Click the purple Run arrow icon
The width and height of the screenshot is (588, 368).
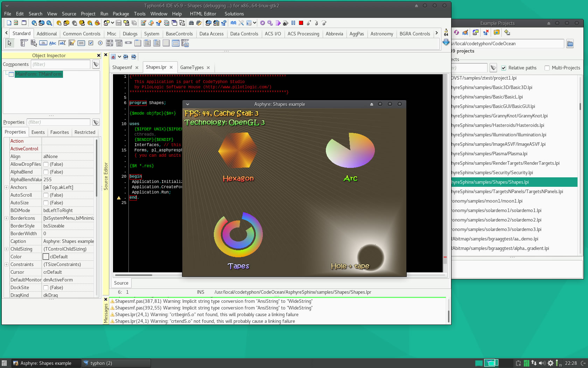[278, 23]
